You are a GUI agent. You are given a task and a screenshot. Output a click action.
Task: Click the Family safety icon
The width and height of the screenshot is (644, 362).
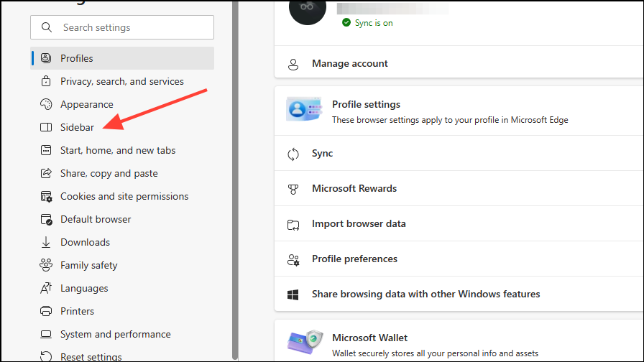coord(46,265)
